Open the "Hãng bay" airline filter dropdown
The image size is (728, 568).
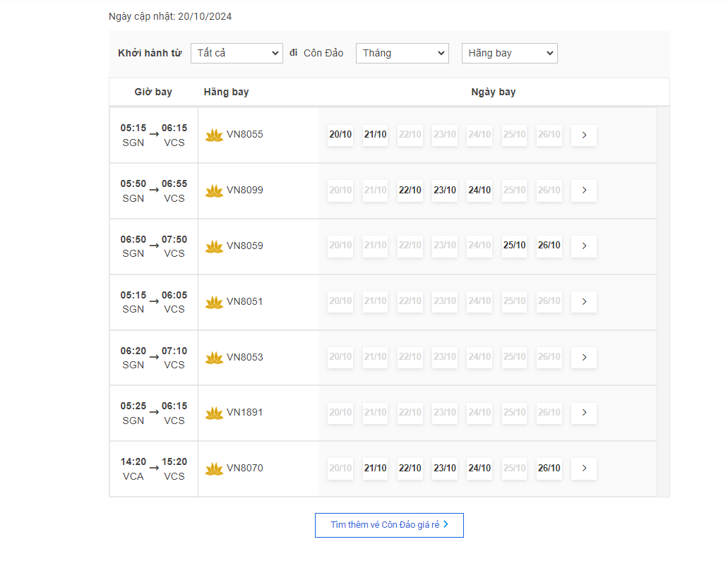click(509, 54)
